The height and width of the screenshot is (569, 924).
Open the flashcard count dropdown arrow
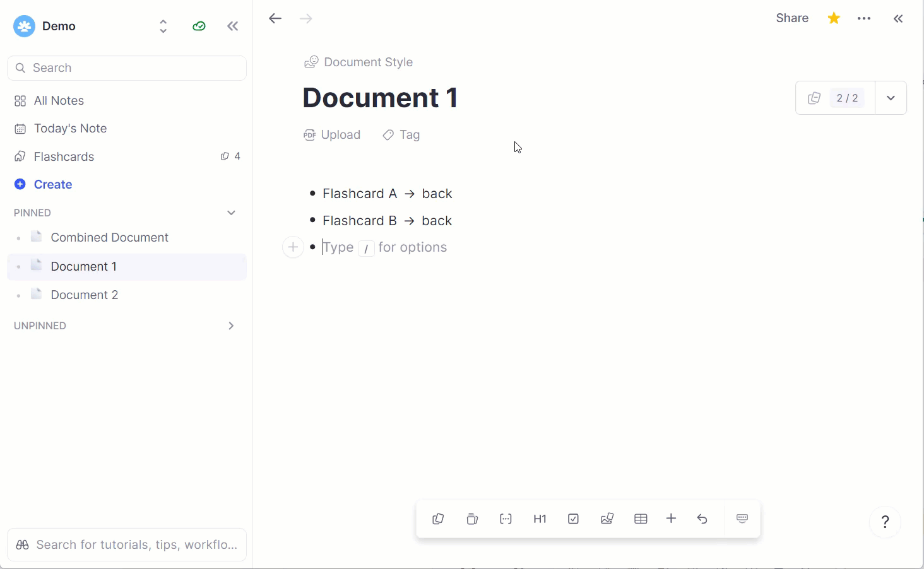pyautogui.click(x=891, y=98)
